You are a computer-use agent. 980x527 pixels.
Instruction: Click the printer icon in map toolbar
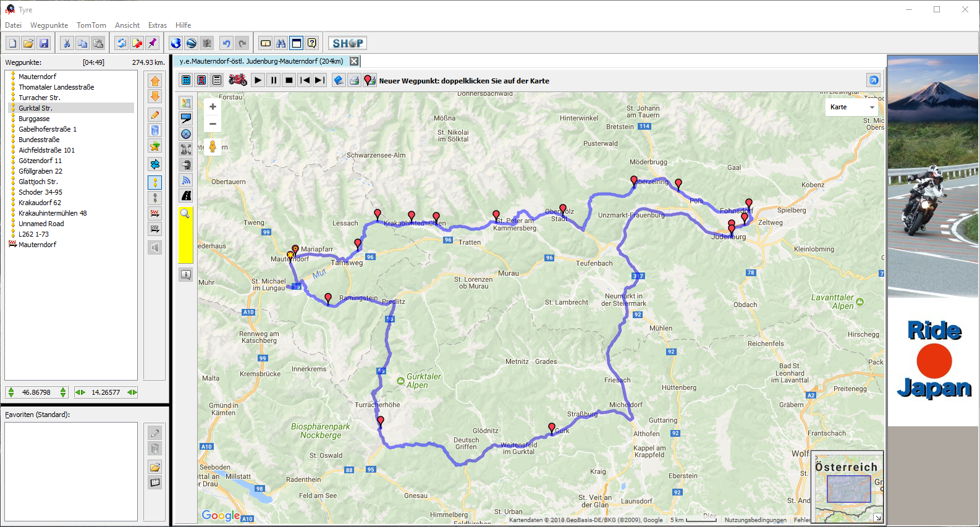[x=354, y=80]
